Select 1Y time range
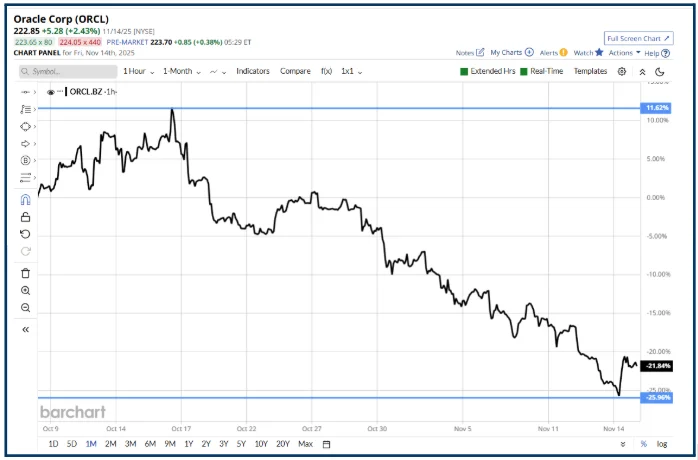Viewport: 698px width, 460px height. tap(189, 444)
